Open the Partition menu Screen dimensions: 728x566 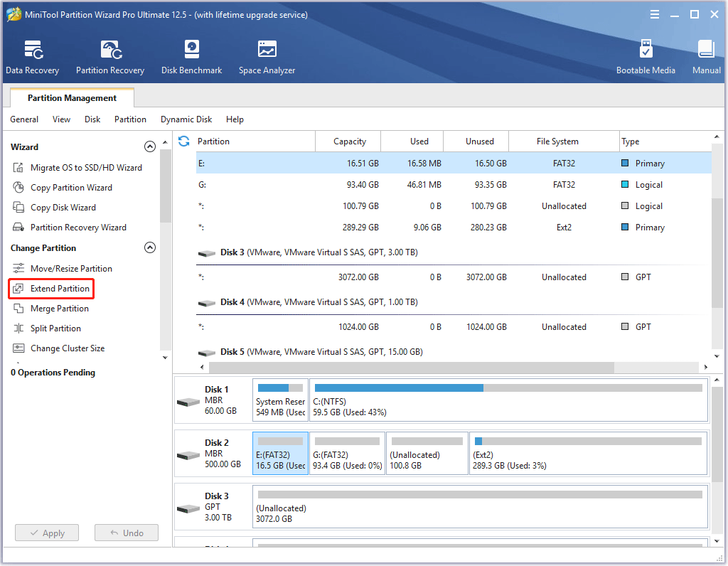(131, 119)
